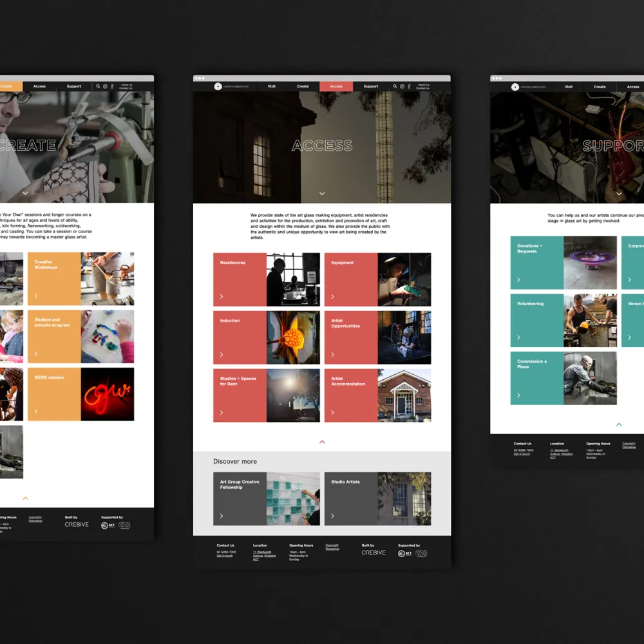Select the highlighted Access tab on the Access page
The image size is (644, 644).
click(336, 86)
